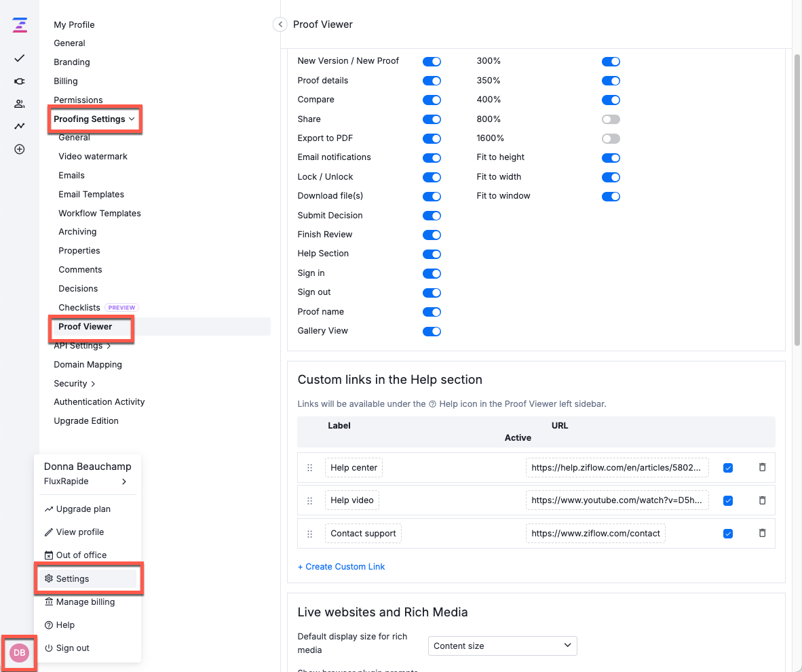This screenshot has height=672, width=802.
Task: Click the back arrow beside Proof Viewer
Action: click(x=280, y=24)
